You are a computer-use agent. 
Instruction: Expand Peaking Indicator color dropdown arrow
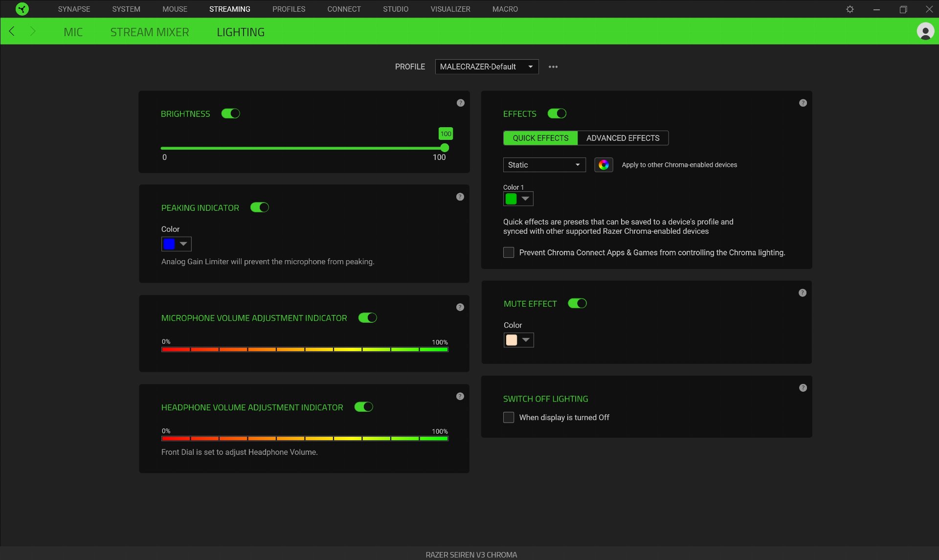pyautogui.click(x=183, y=244)
